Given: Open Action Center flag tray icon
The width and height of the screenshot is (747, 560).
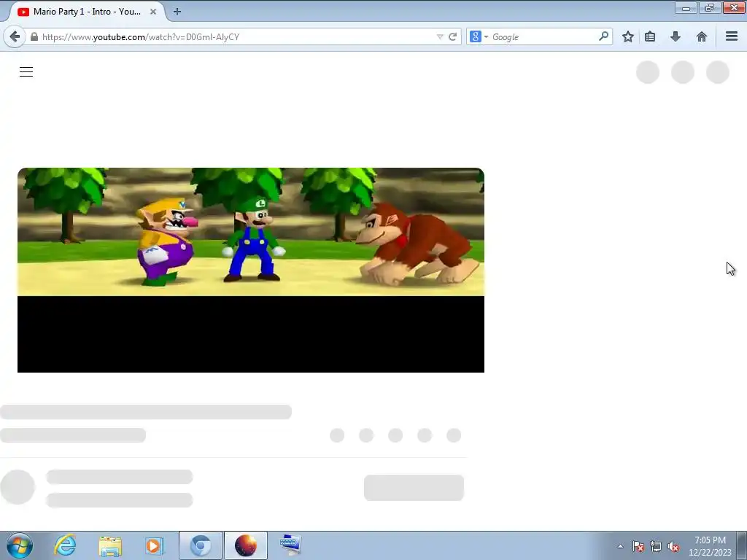Looking at the screenshot, I should [x=638, y=547].
